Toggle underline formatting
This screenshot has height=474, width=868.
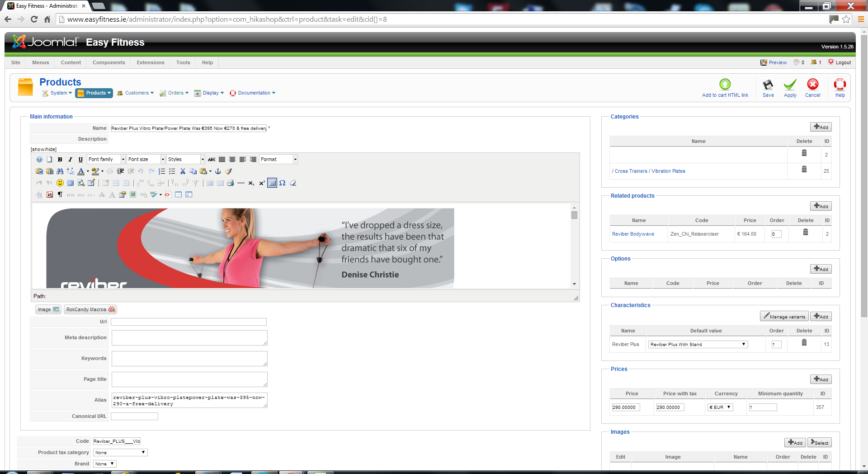point(81,159)
